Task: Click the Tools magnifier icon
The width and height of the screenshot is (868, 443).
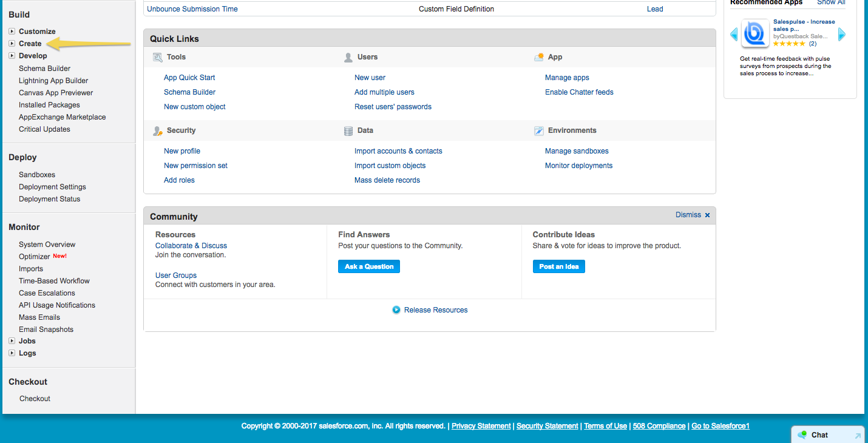Action: tap(157, 57)
